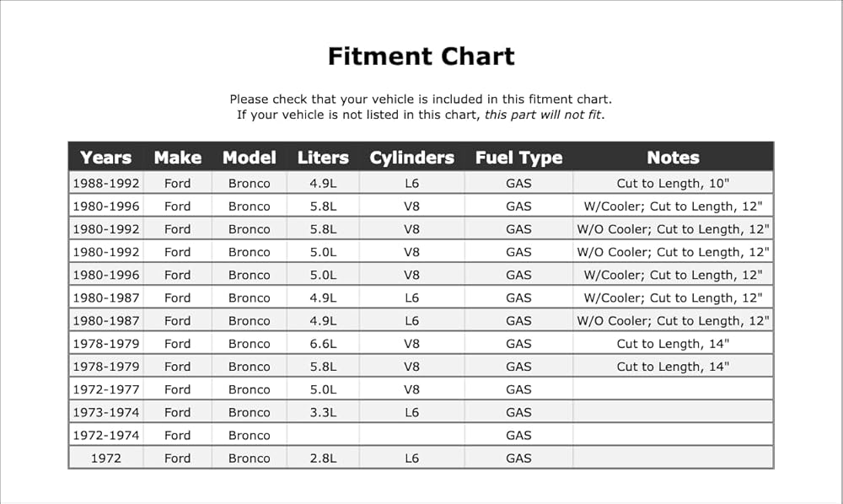
Task: Select the 1988-1992 years cell
Action: pyautogui.click(x=106, y=183)
